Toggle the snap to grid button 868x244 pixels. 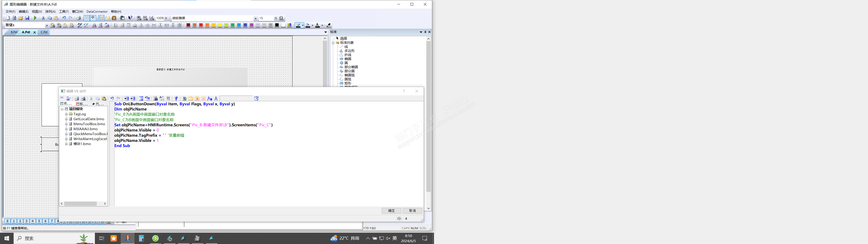point(93,18)
